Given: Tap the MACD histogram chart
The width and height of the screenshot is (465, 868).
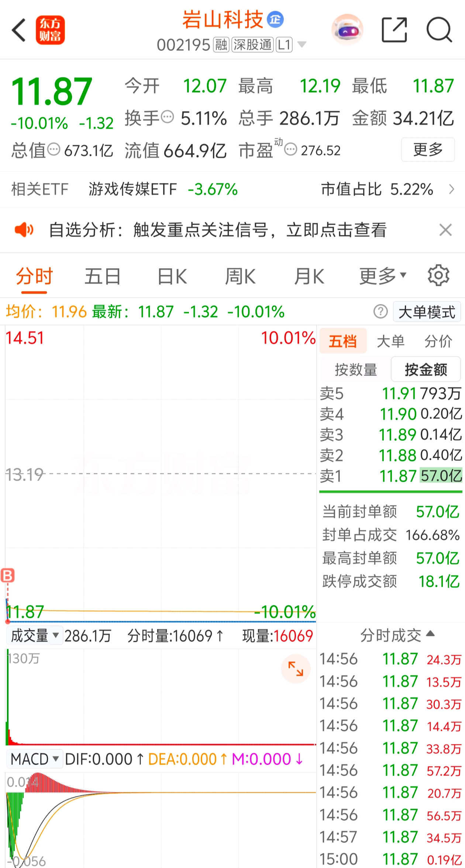Looking at the screenshot, I should point(161,820).
